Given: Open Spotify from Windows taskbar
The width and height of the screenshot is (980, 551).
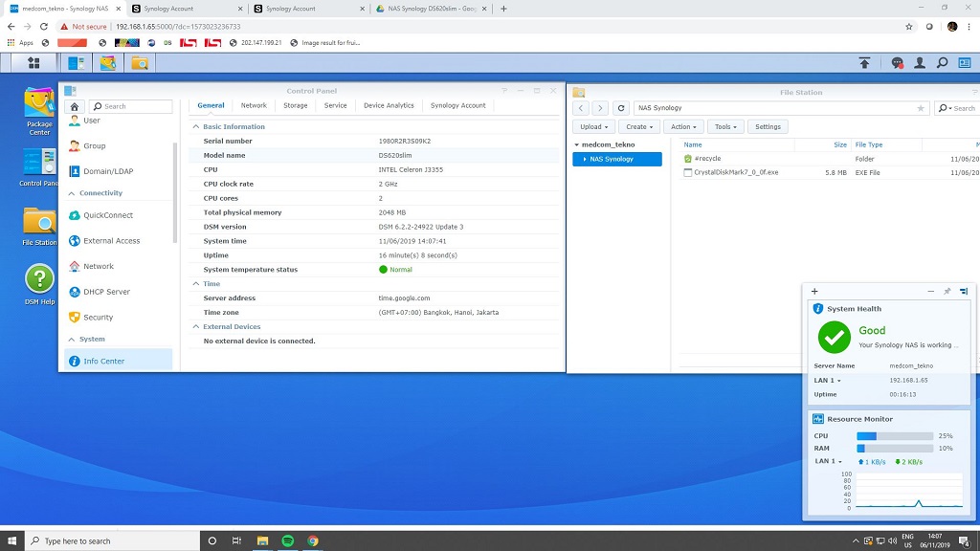Looking at the screenshot, I should click(x=287, y=541).
